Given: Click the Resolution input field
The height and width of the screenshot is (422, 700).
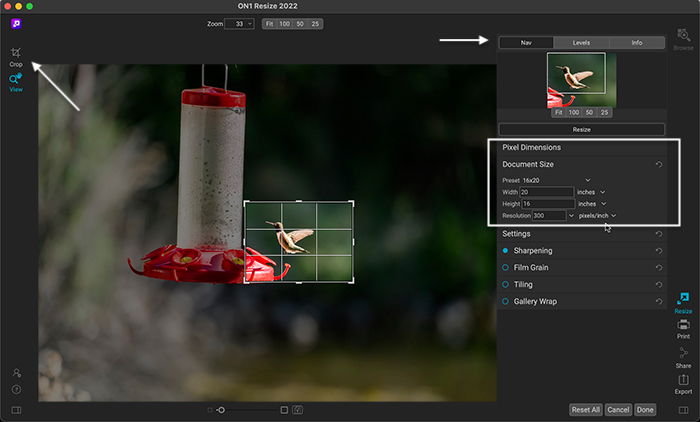Looking at the screenshot, I should (550, 216).
